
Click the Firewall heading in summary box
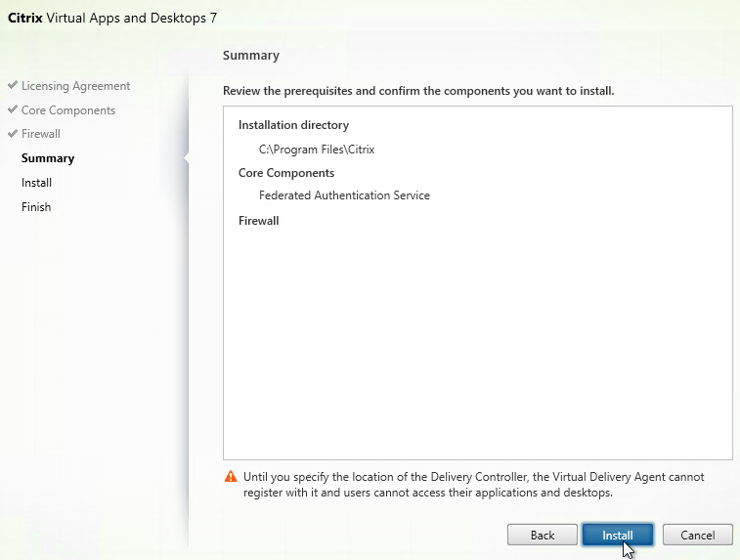pos(259,221)
